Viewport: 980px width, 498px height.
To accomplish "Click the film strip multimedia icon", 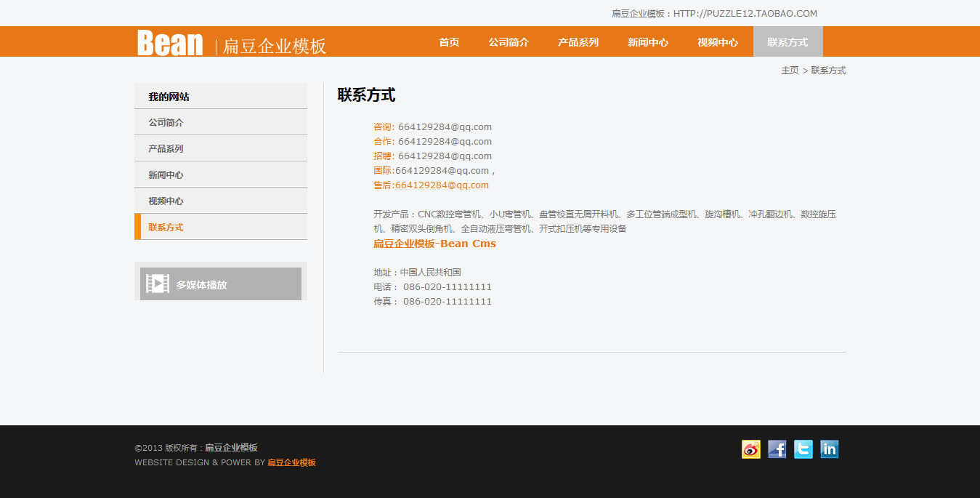I will (158, 284).
